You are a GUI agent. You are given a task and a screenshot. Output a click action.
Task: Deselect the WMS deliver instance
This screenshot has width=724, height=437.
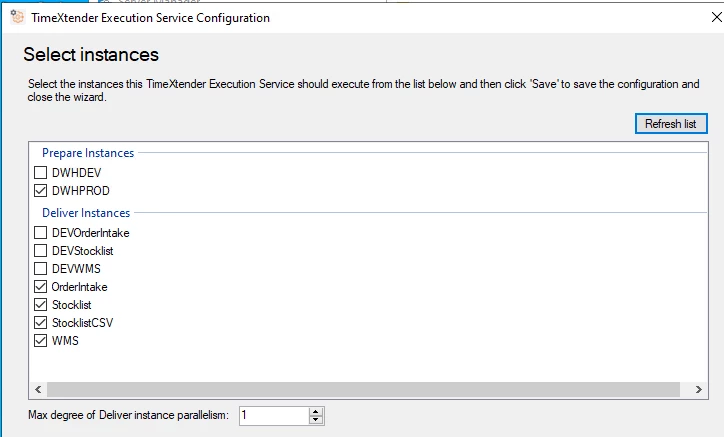coord(41,340)
